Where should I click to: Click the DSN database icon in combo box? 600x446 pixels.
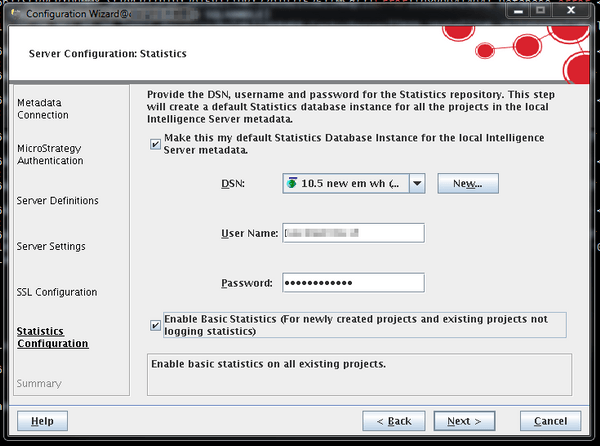click(292, 184)
